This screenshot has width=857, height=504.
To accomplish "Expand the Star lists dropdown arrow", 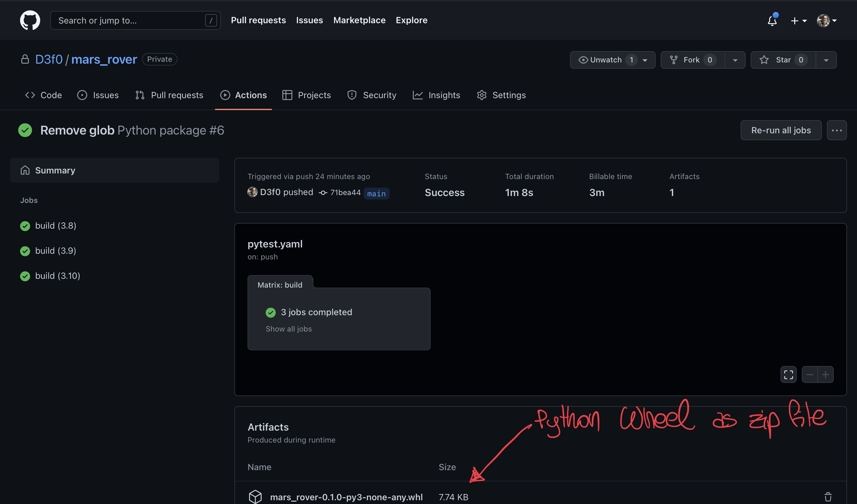I will point(826,60).
